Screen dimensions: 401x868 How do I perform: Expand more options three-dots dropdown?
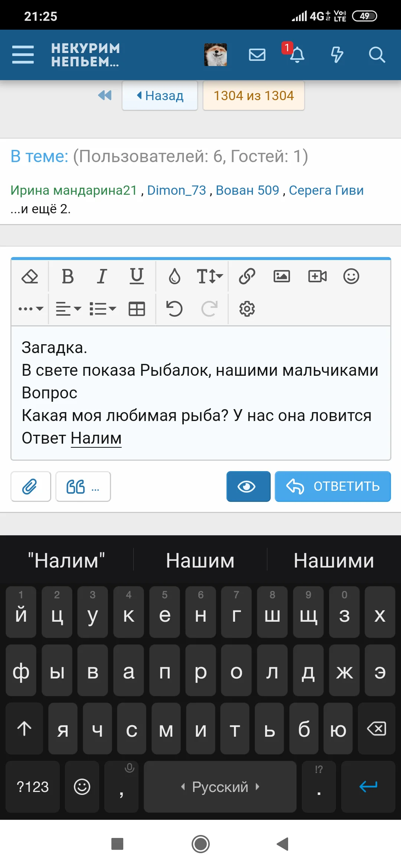point(31,309)
